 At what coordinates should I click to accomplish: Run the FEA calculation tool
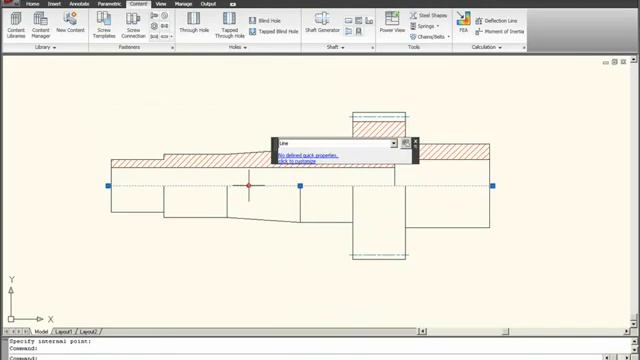(x=463, y=22)
